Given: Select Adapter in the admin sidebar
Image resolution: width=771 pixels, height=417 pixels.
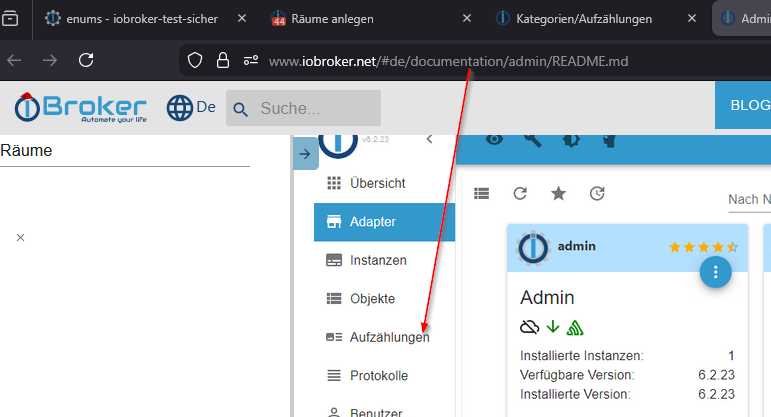Looking at the screenshot, I should (x=384, y=222).
